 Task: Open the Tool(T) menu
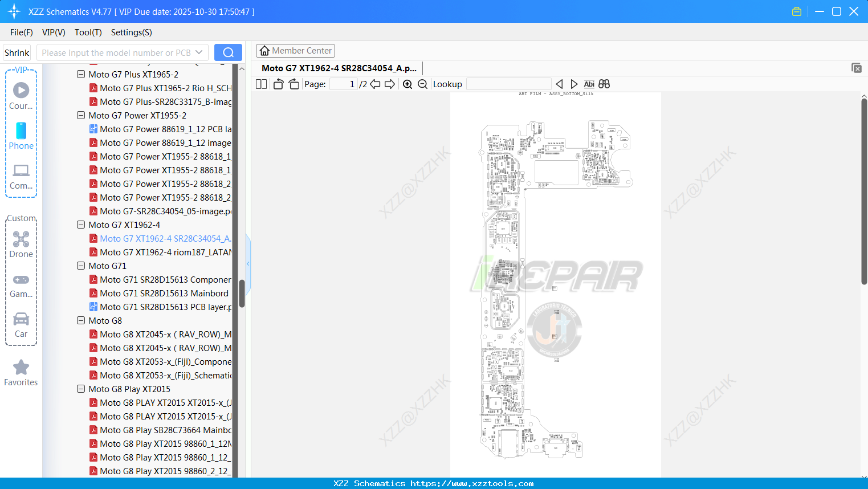coord(88,32)
